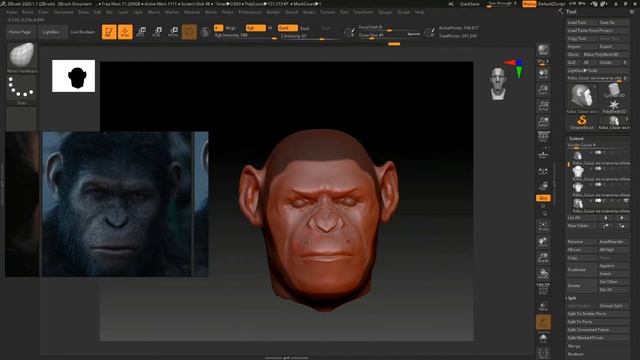
Task: Collapse the Subtool section header
Action: (576, 138)
